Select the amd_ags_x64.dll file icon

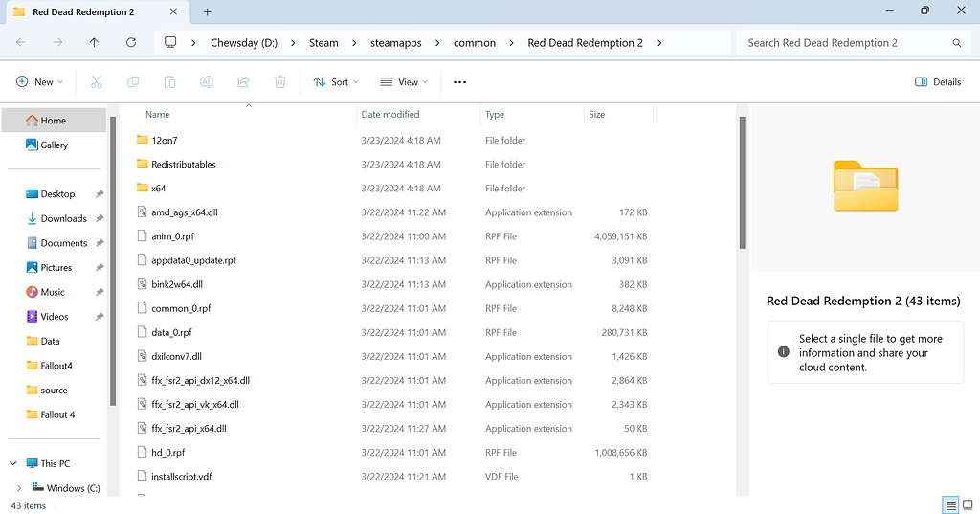(x=143, y=212)
